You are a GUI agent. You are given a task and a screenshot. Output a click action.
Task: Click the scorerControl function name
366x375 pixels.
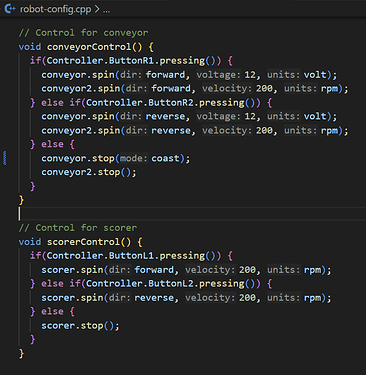coord(83,242)
